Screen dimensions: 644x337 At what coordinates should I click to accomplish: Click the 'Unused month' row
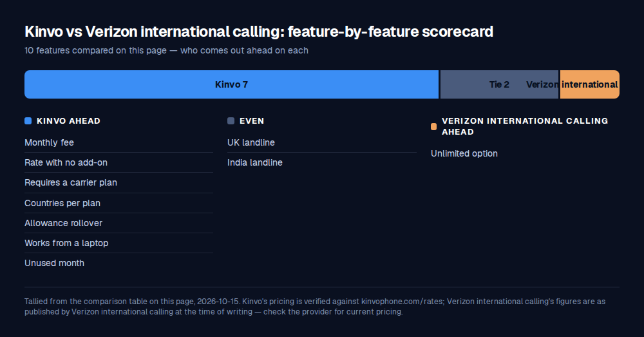(x=118, y=263)
